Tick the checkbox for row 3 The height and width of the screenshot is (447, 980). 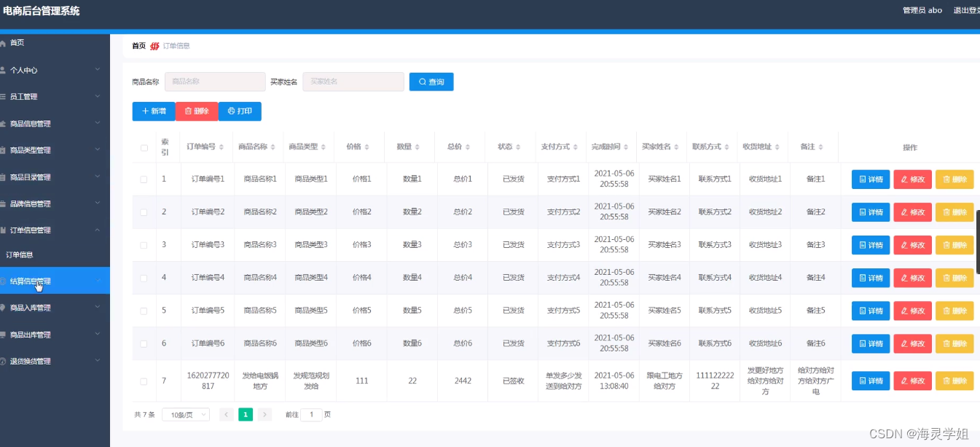pyautogui.click(x=144, y=244)
